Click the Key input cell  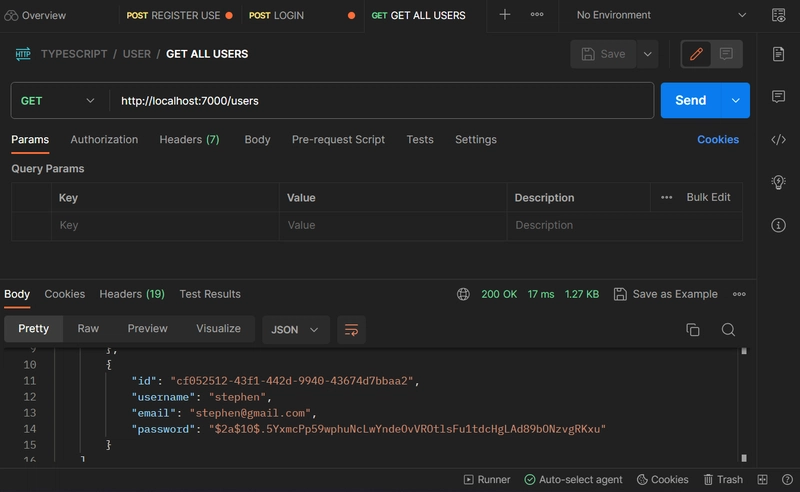coord(165,226)
